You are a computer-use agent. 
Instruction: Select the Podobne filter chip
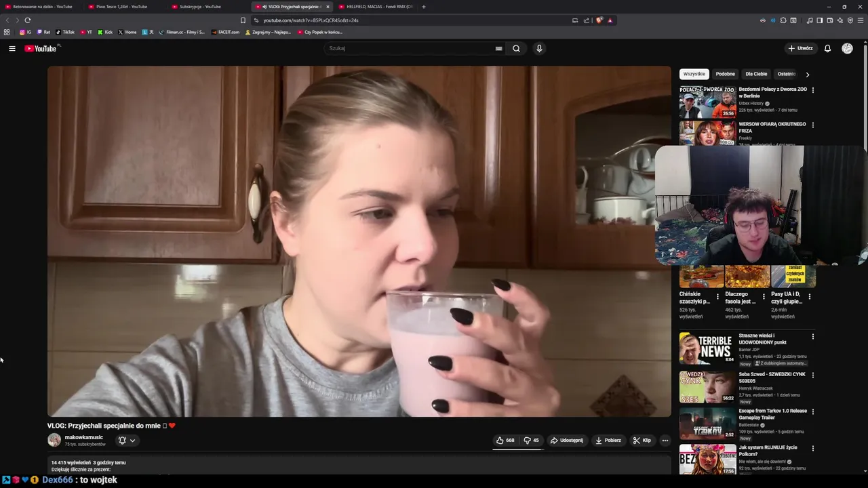click(x=725, y=74)
